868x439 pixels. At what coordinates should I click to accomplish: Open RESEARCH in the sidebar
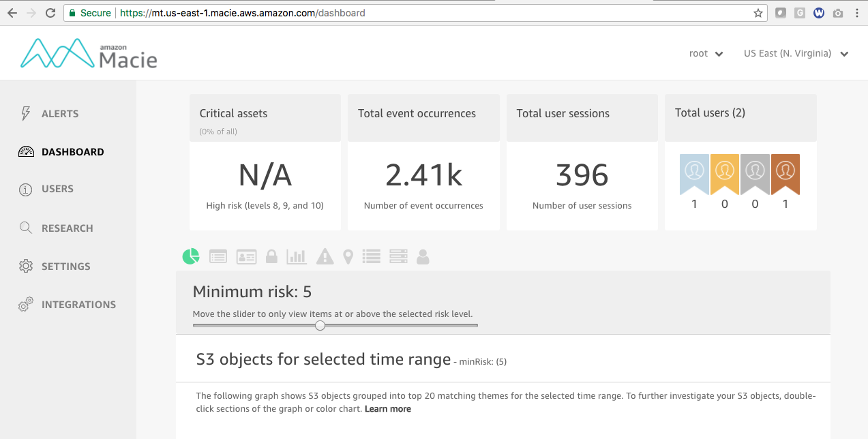pos(67,228)
